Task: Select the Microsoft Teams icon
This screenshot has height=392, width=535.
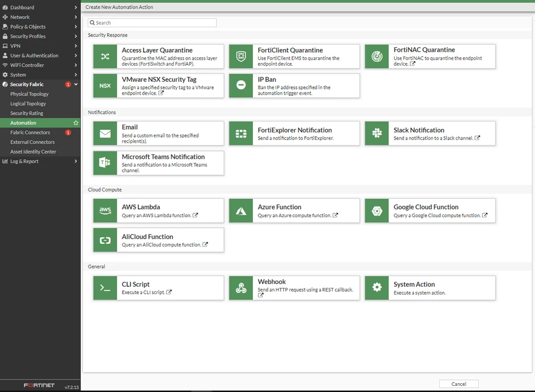Action: click(105, 163)
